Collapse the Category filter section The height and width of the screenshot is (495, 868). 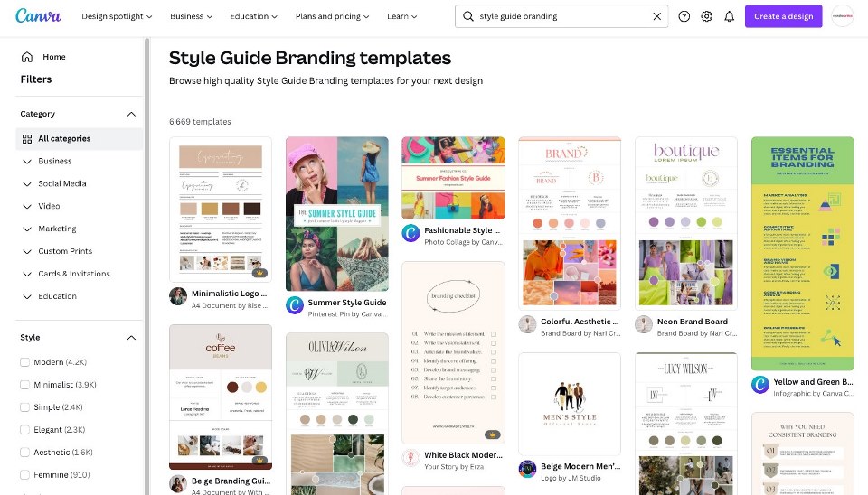(131, 114)
